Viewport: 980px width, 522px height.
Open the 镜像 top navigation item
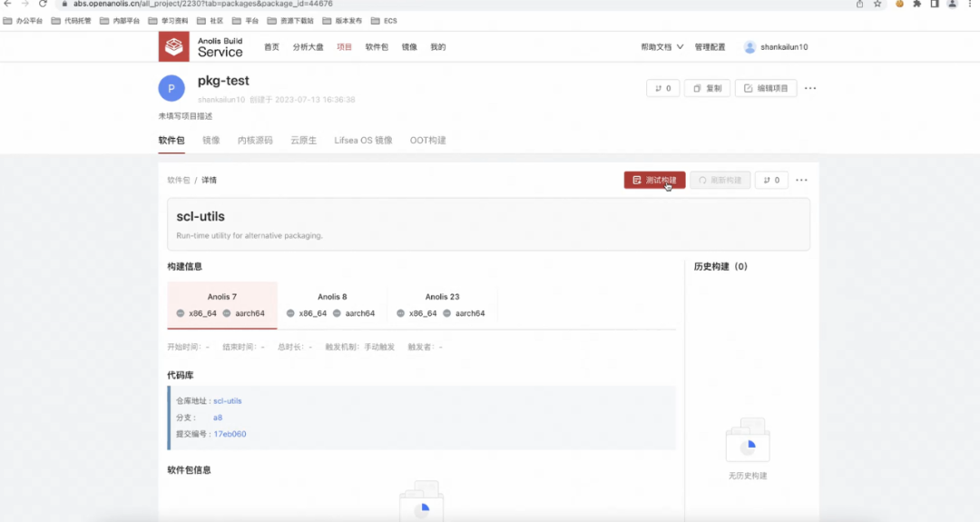click(409, 47)
